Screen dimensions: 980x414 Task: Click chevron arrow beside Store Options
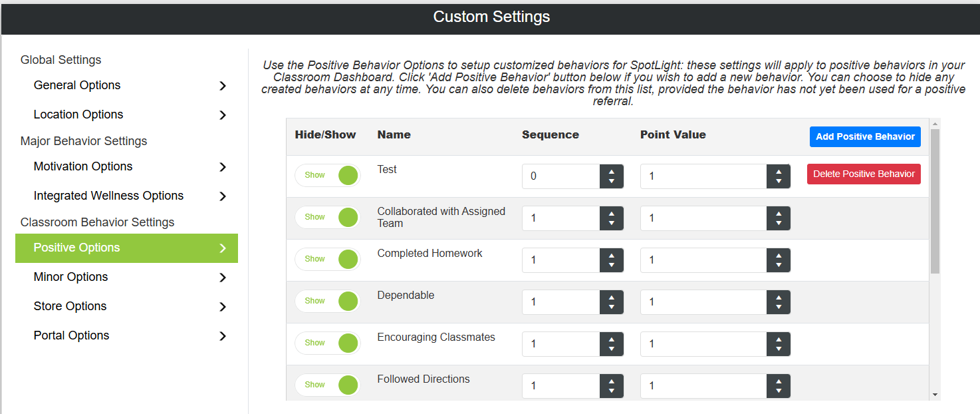click(x=223, y=307)
